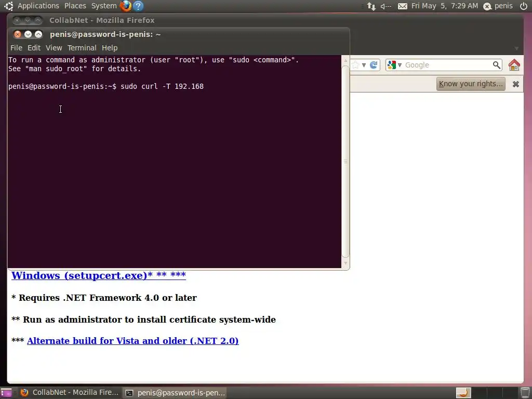This screenshot has height=399, width=532.
Task: Open the System menu
Action: (104, 6)
